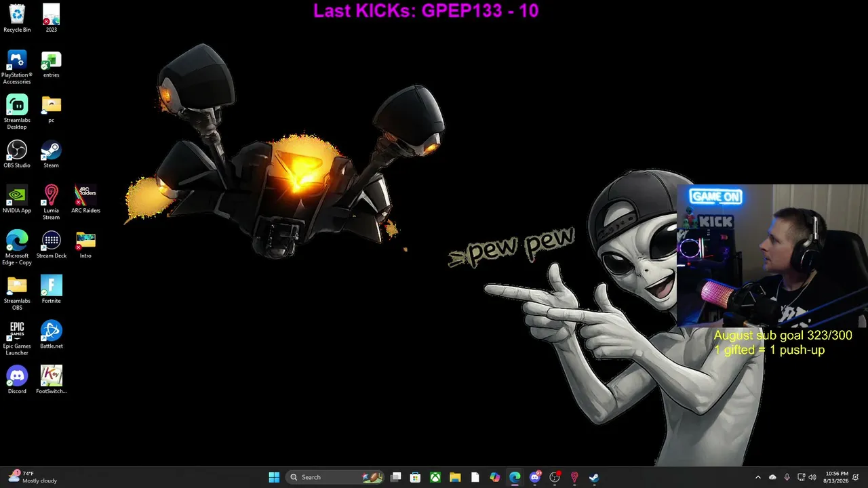Image resolution: width=868 pixels, height=488 pixels.
Task: Launch OBS Studio from desktop
Action: [17, 154]
